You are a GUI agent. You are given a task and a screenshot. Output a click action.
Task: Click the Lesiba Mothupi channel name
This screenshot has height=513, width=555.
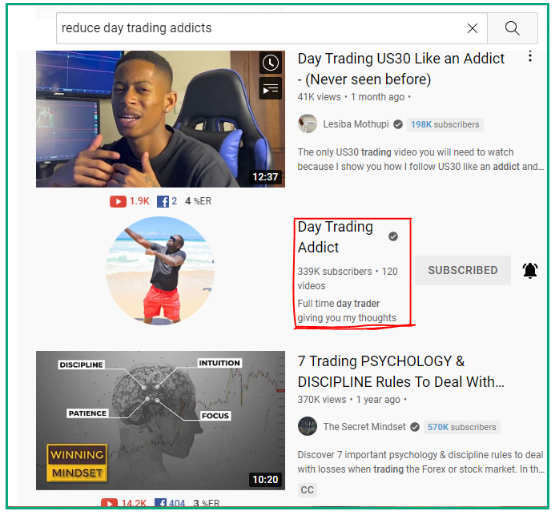pos(356,124)
